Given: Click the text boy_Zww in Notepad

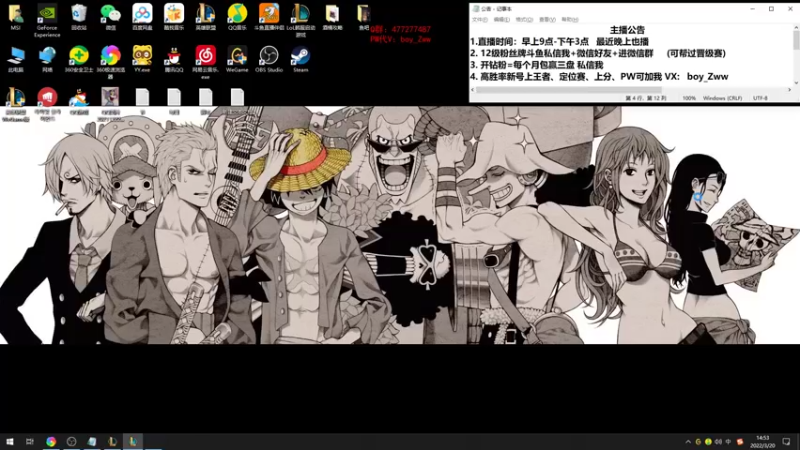Looking at the screenshot, I should [708, 77].
